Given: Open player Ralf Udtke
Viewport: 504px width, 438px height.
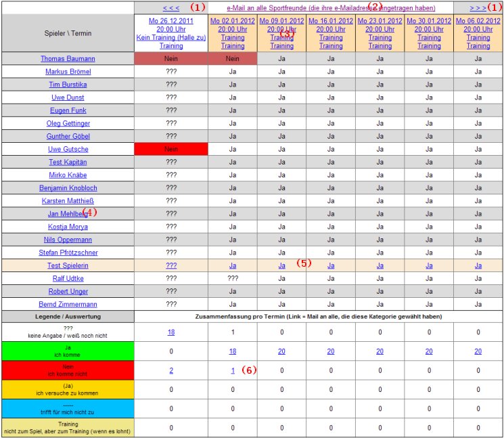Looking at the screenshot, I should point(68,278).
